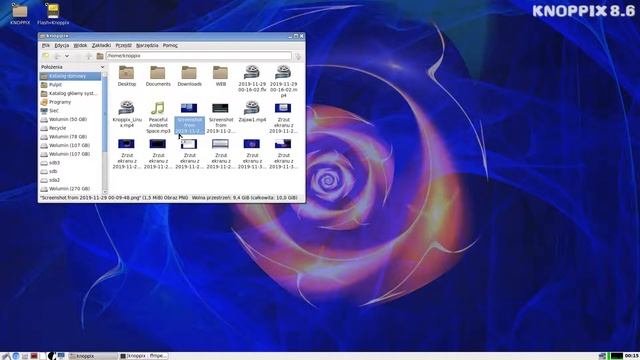The width and height of the screenshot is (640, 360).
Task: Select Pulpit in sidebar
Action: [70, 85]
